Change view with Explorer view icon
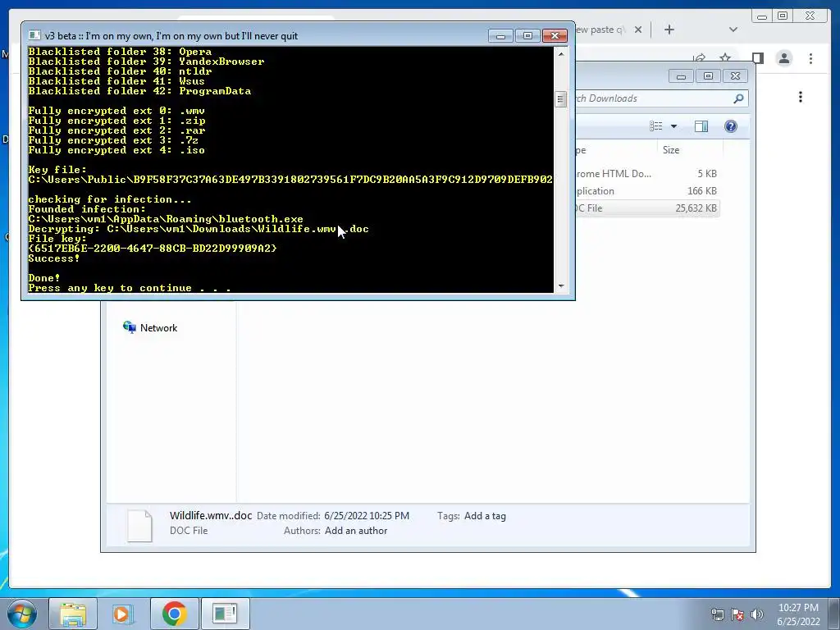The width and height of the screenshot is (840, 630). coord(655,126)
